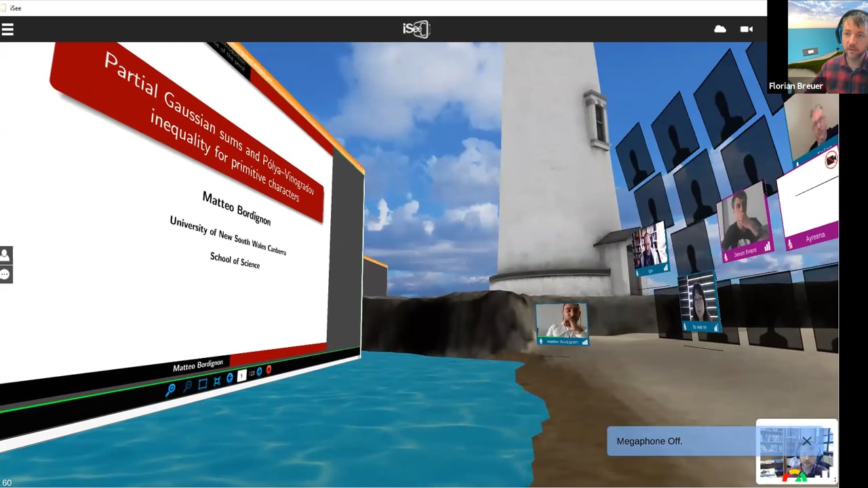
Task: Click the iSee logo in header
Action: pyautogui.click(x=416, y=29)
